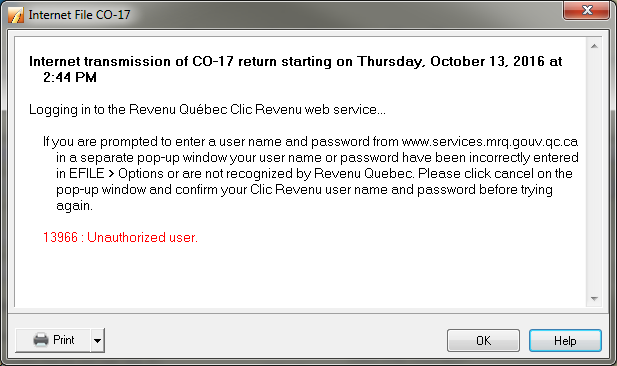
Task: Click the application icon in title bar
Action: click(16, 15)
